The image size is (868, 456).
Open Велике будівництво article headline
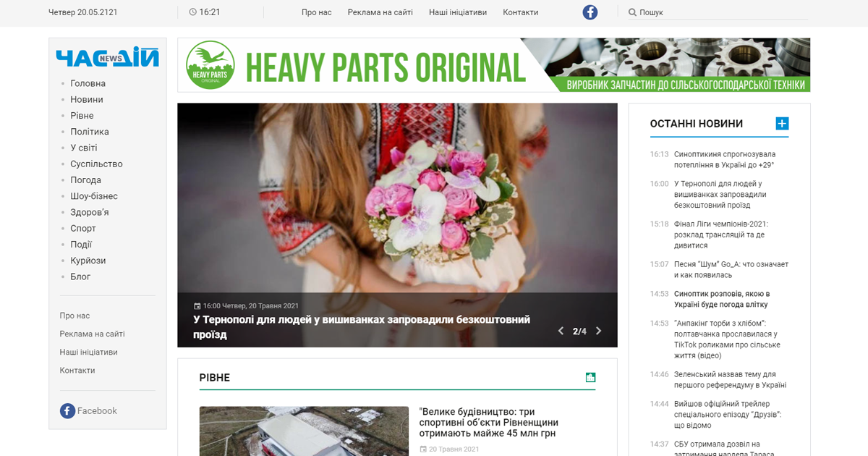pyautogui.click(x=488, y=422)
